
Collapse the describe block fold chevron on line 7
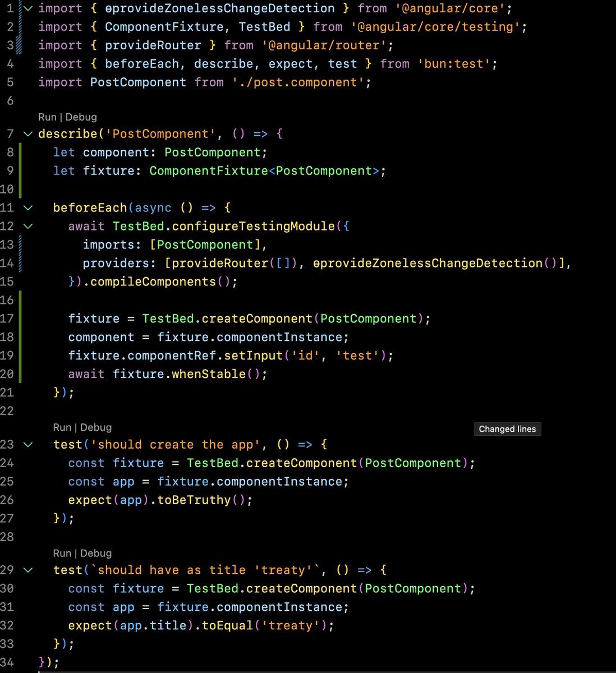coord(27,134)
